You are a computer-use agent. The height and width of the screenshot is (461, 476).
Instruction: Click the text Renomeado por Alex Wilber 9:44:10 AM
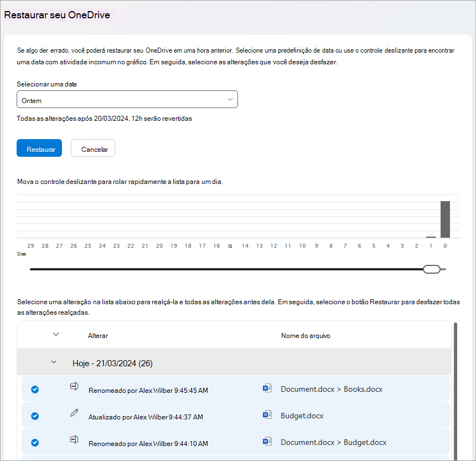[148, 443]
